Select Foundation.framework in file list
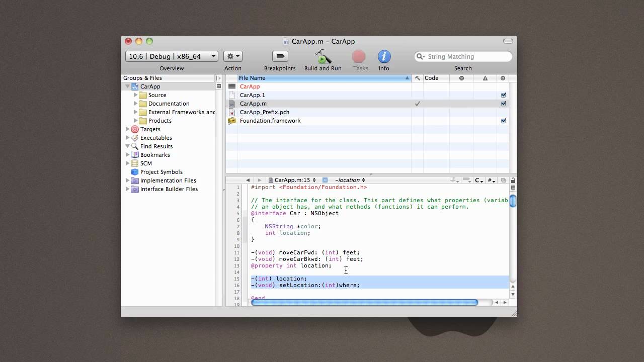The width and height of the screenshot is (644, 362). point(367,121)
